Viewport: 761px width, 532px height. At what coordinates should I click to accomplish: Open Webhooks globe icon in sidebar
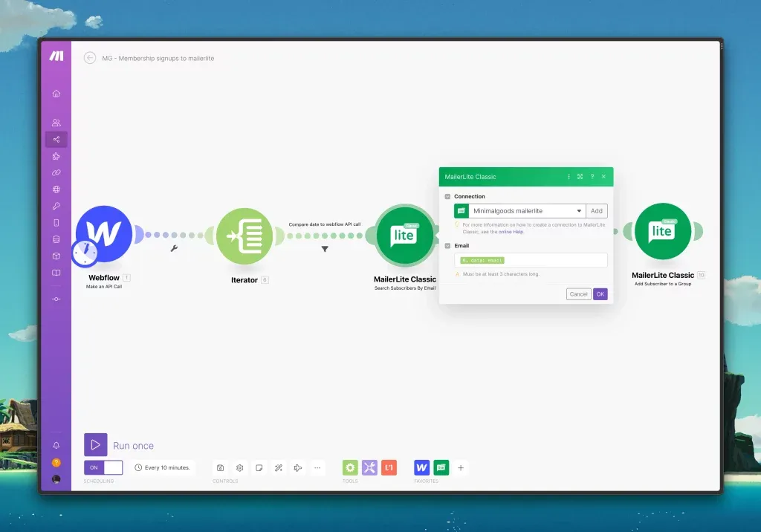point(56,189)
